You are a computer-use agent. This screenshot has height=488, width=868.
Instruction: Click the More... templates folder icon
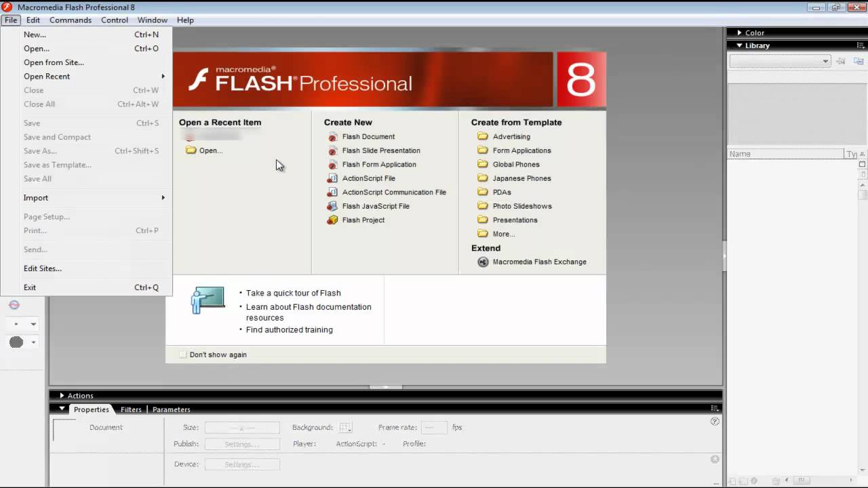[483, 234]
